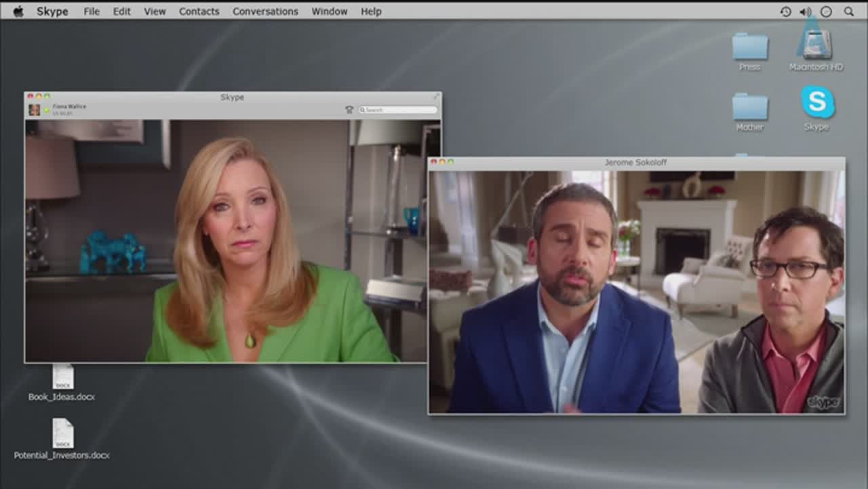
Task: Click the Spotlight search magnifier icon
Action: (848, 12)
